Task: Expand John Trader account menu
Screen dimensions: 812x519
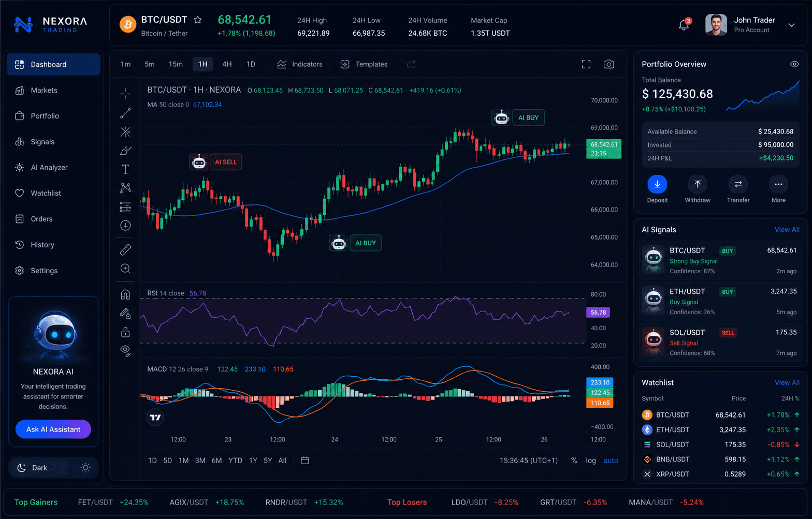Action: coord(791,25)
